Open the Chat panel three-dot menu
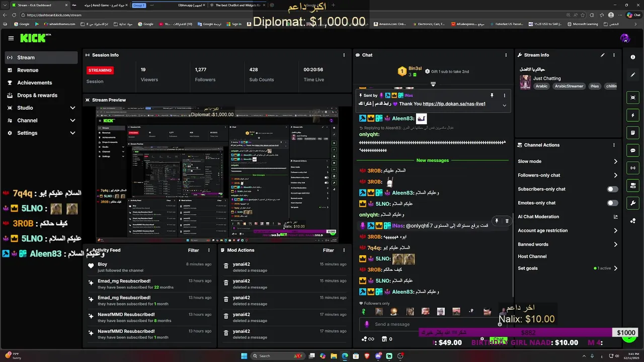 click(506, 55)
